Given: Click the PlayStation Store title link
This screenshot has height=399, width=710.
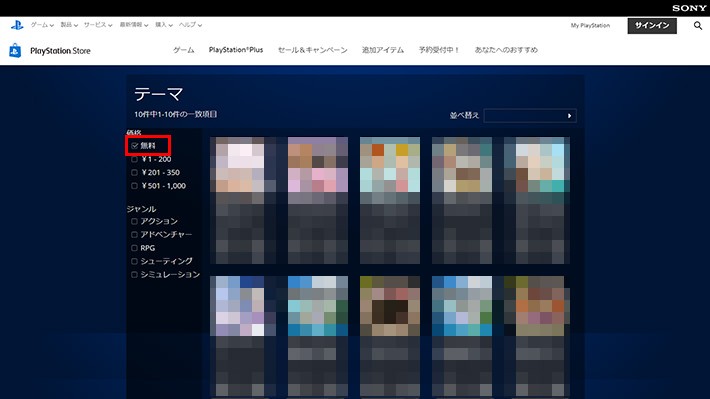Looking at the screenshot, I should click(60, 51).
